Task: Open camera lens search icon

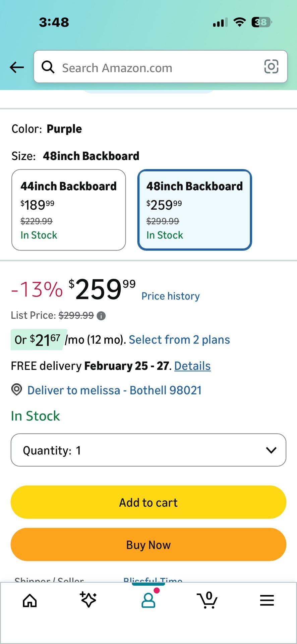Action: [x=271, y=66]
